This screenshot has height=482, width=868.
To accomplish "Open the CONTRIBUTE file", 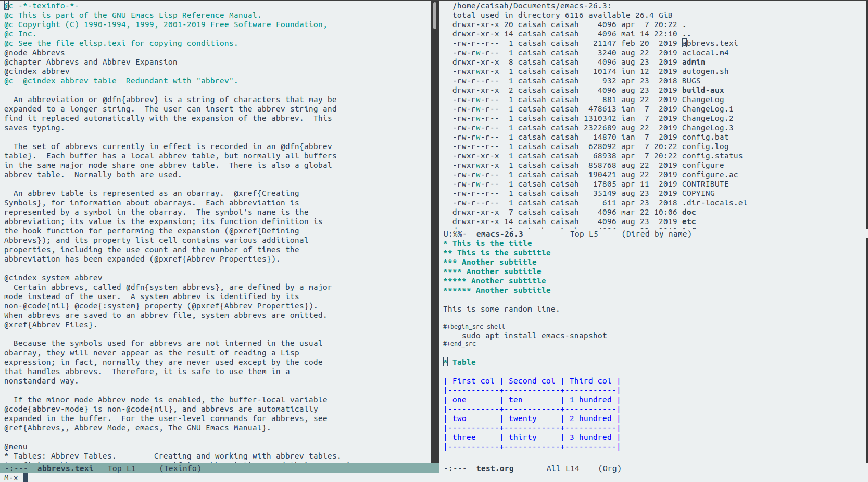I will (705, 184).
